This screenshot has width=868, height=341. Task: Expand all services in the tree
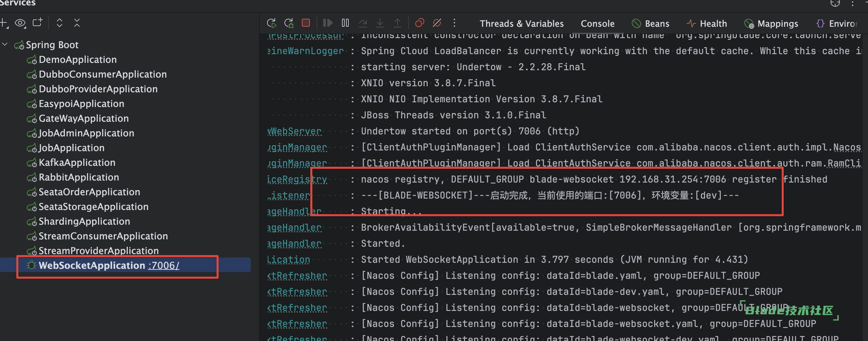(59, 23)
